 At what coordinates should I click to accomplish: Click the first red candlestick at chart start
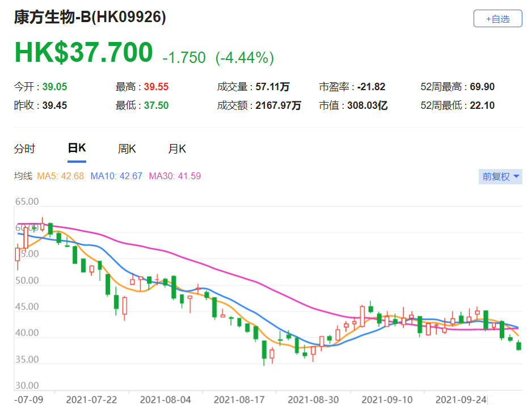[18, 255]
